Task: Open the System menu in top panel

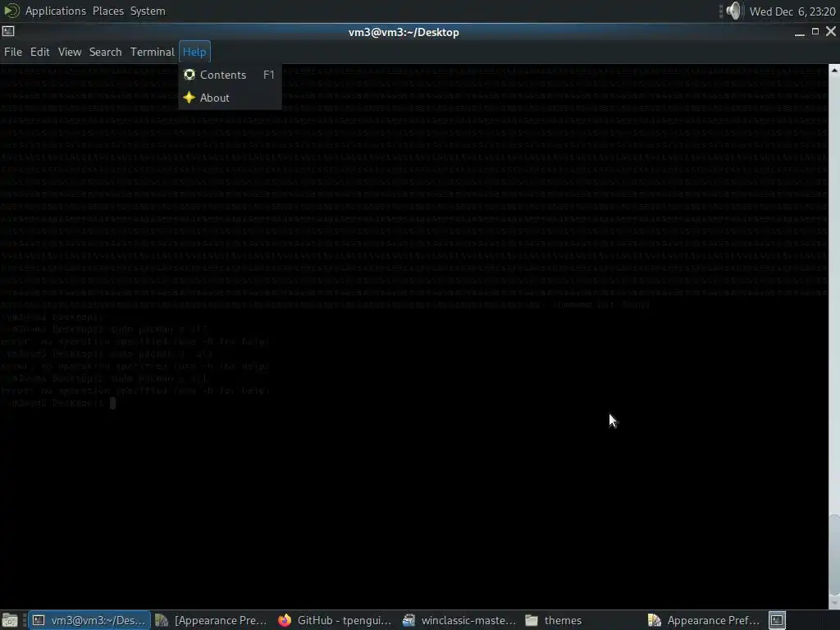Action: coord(148,11)
